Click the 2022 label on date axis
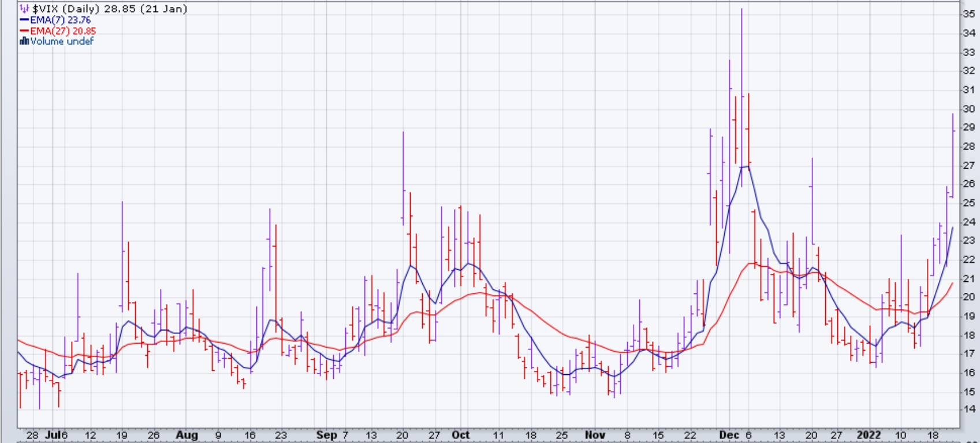Image resolution: width=980 pixels, height=443 pixels. [869, 435]
